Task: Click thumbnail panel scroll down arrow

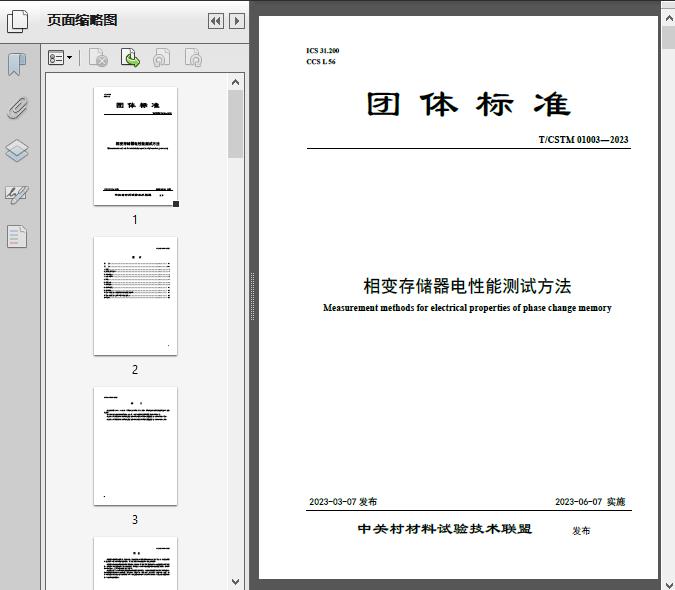Action: tap(235, 582)
